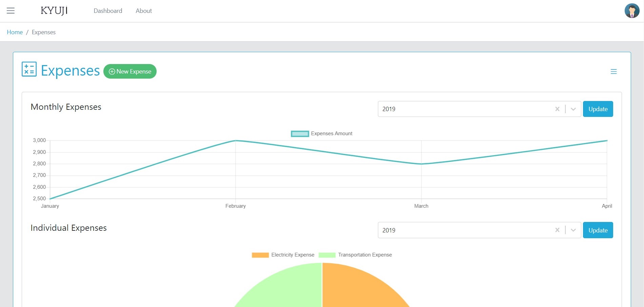644x307 pixels.
Task: Click the February data point on line chart
Action: 236,141
